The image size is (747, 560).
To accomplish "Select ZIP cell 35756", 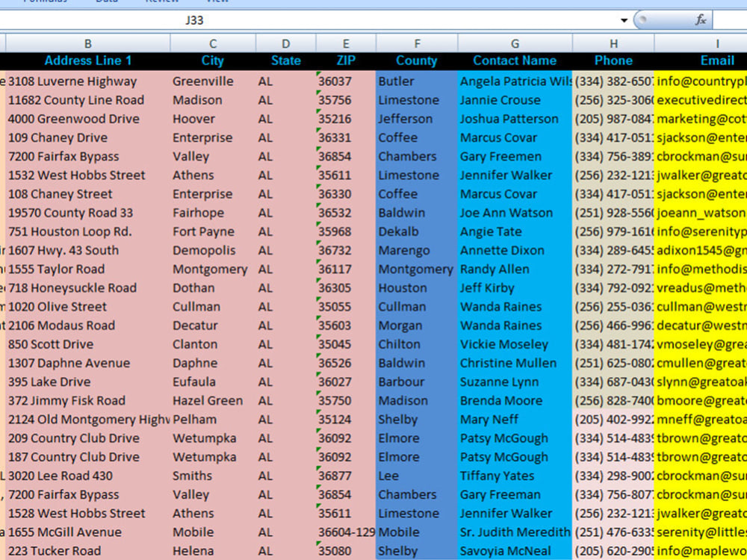I will tap(346, 100).
